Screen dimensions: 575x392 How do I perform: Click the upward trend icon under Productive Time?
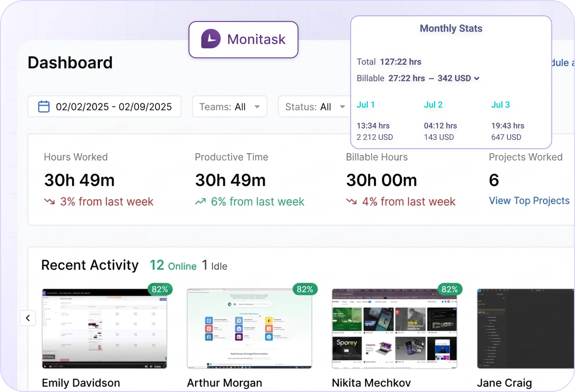click(200, 201)
